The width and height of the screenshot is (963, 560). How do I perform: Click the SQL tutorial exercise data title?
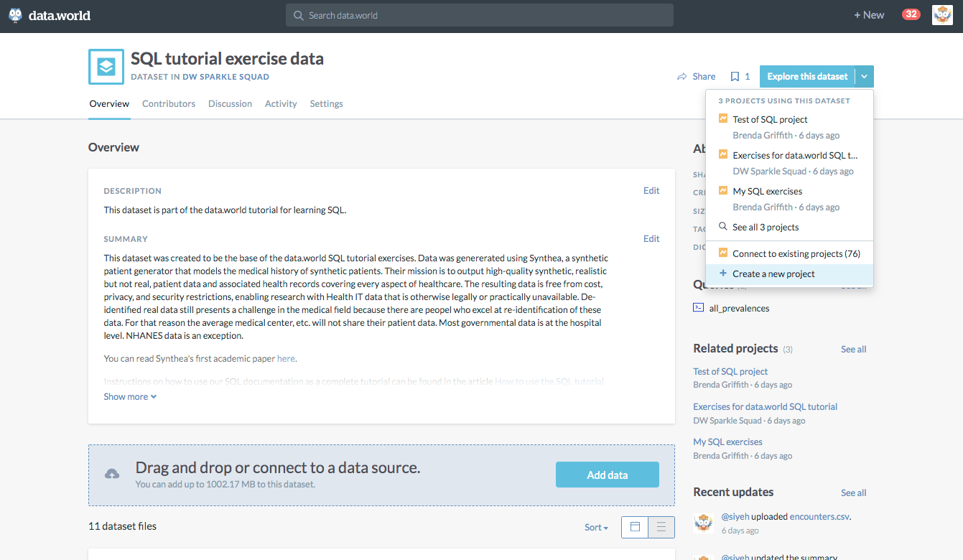coord(227,59)
